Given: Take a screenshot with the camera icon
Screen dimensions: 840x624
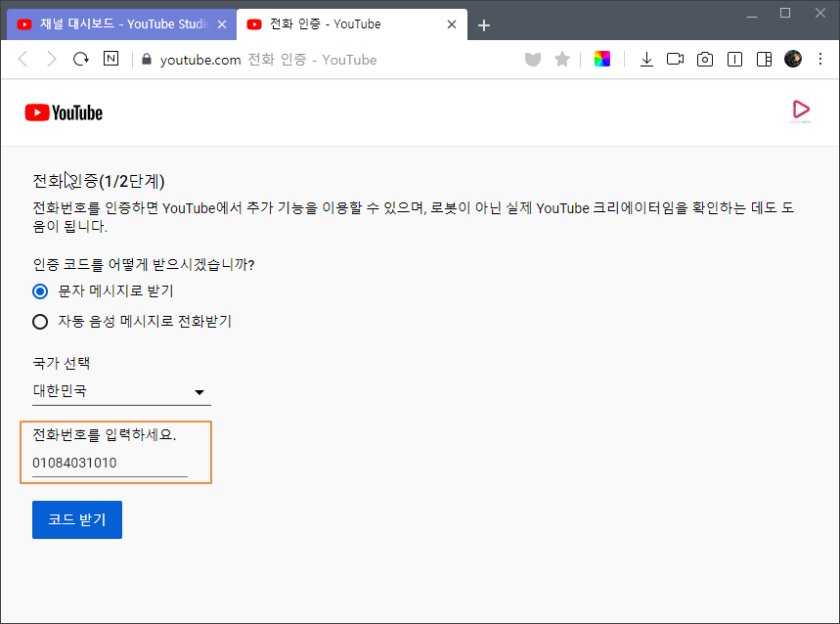Looking at the screenshot, I should click(704, 59).
